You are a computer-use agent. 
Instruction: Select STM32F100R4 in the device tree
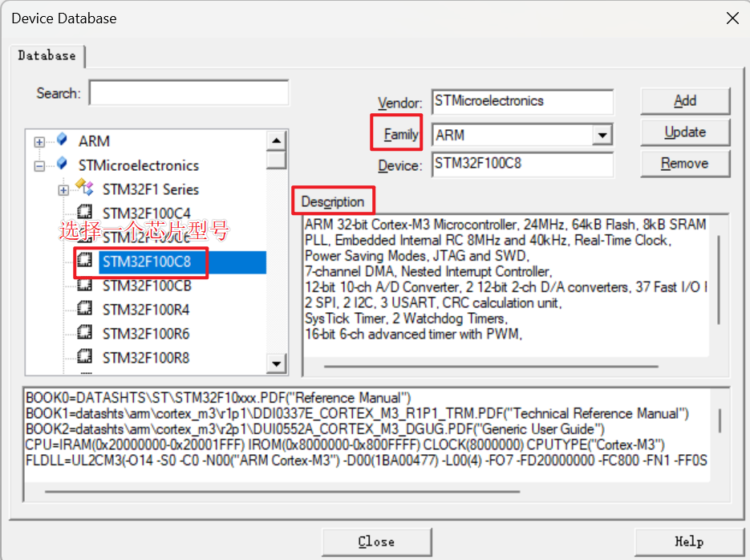pyautogui.click(x=146, y=310)
